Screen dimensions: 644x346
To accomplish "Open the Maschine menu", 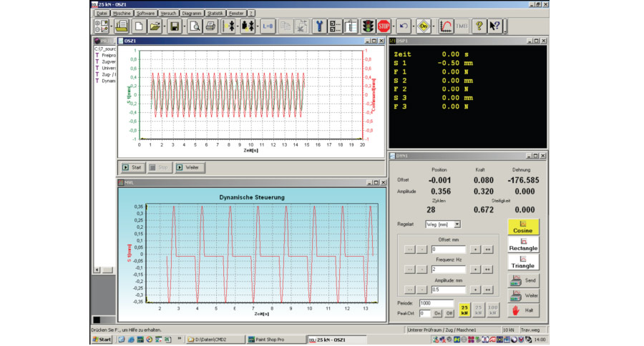I will (x=121, y=13).
